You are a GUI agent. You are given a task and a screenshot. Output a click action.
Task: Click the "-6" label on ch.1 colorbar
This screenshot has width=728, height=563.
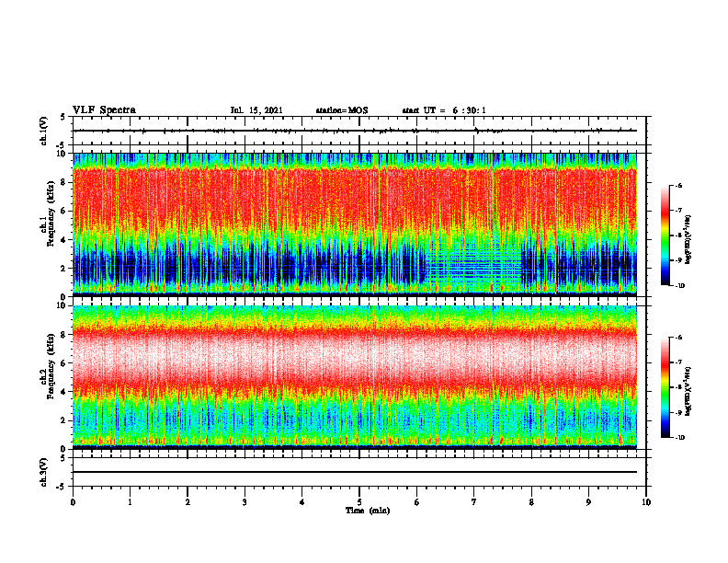678,185
